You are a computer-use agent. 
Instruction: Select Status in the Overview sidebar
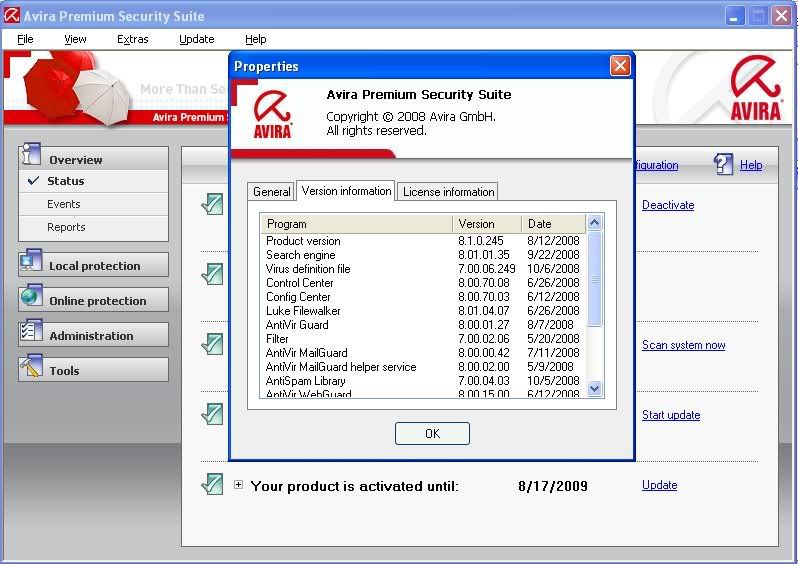(x=94, y=181)
